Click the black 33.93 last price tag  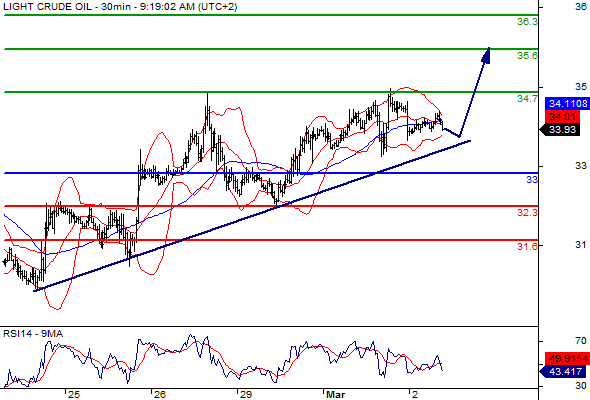pos(560,130)
